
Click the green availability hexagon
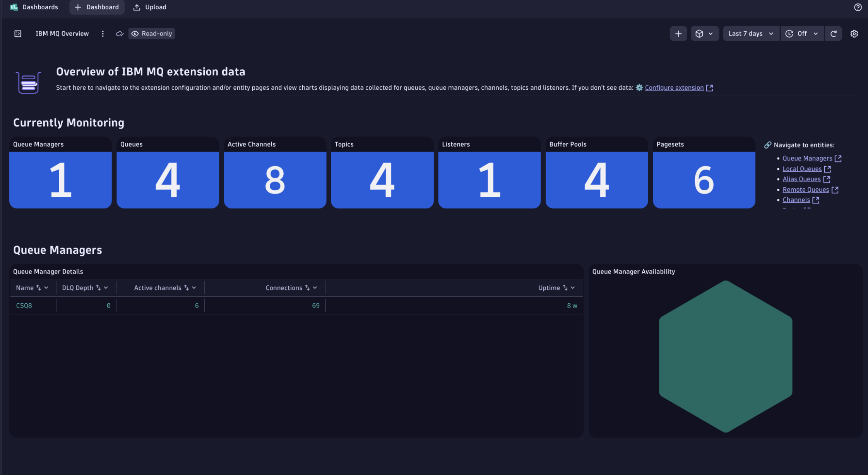tap(725, 356)
